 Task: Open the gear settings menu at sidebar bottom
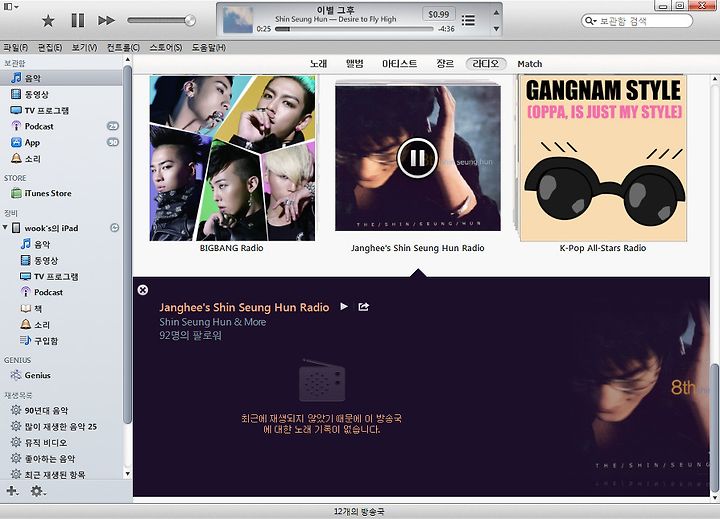click(x=38, y=491)
